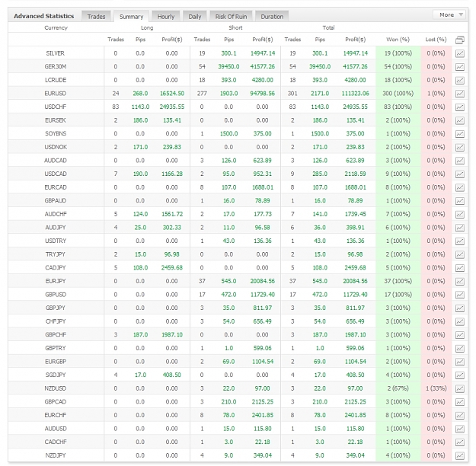Click the EURUSD total profit 111323.06

coord(355,94)
